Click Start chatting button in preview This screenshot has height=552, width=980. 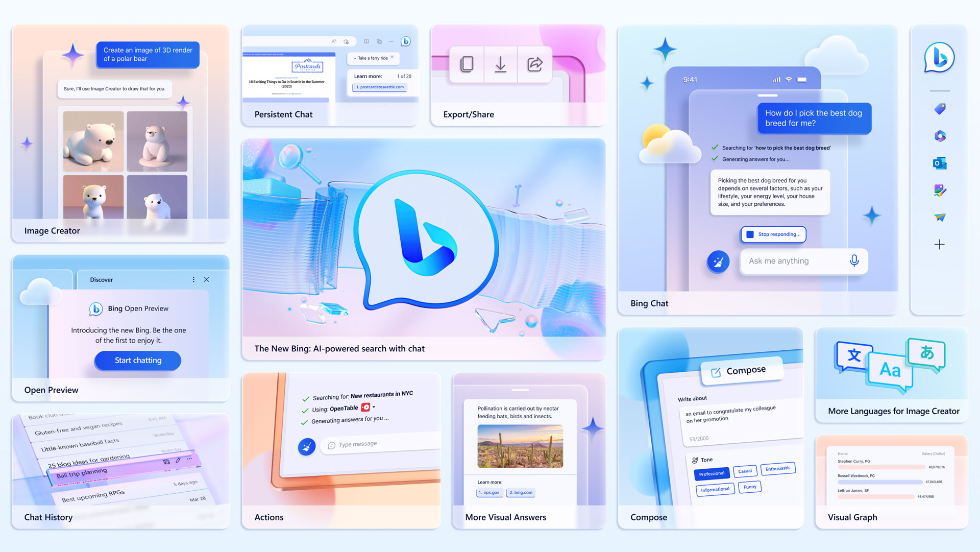click(138, 360)
